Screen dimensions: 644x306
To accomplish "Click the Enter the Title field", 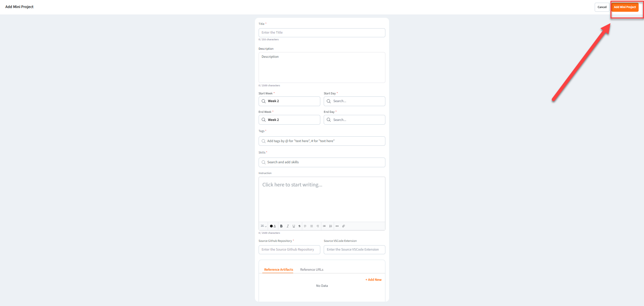I will [x=322, y=33].
